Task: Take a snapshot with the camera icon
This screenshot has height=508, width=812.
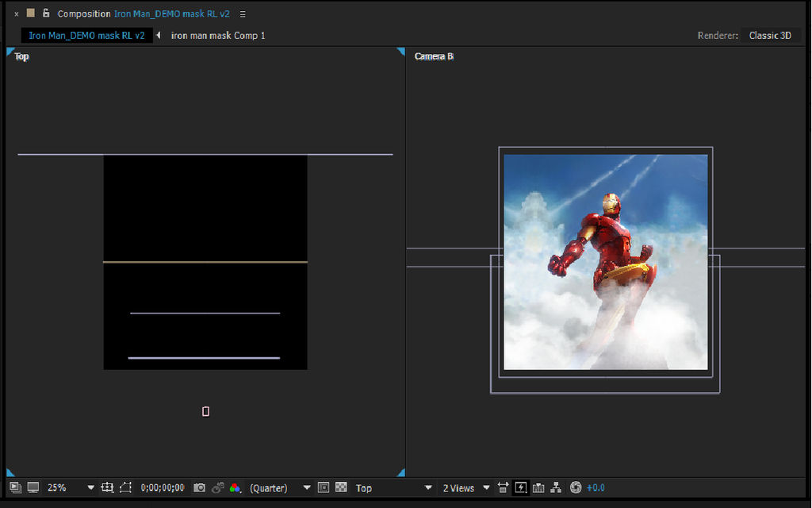Action: click(199, 488)
